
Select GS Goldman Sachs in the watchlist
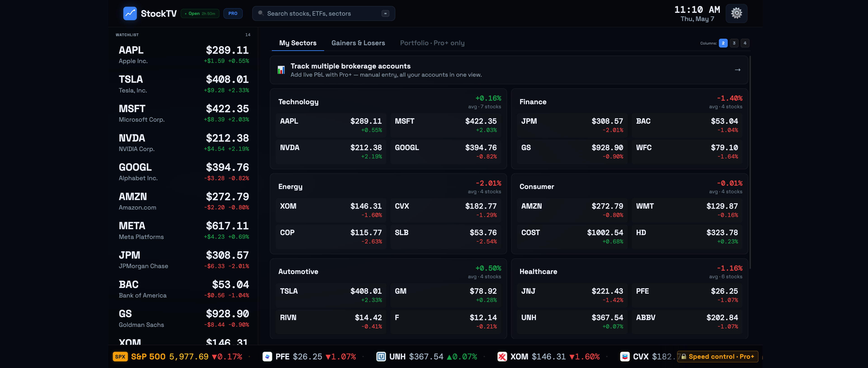tap(184, 318)
